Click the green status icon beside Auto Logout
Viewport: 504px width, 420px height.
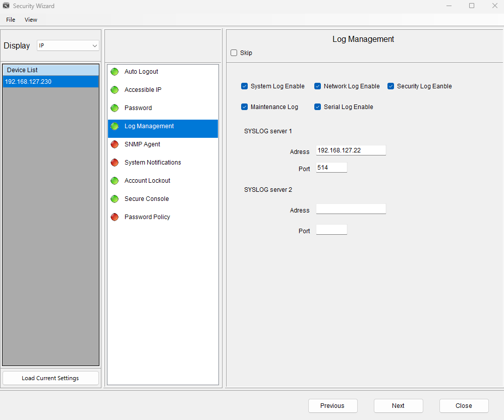point(115,72)
